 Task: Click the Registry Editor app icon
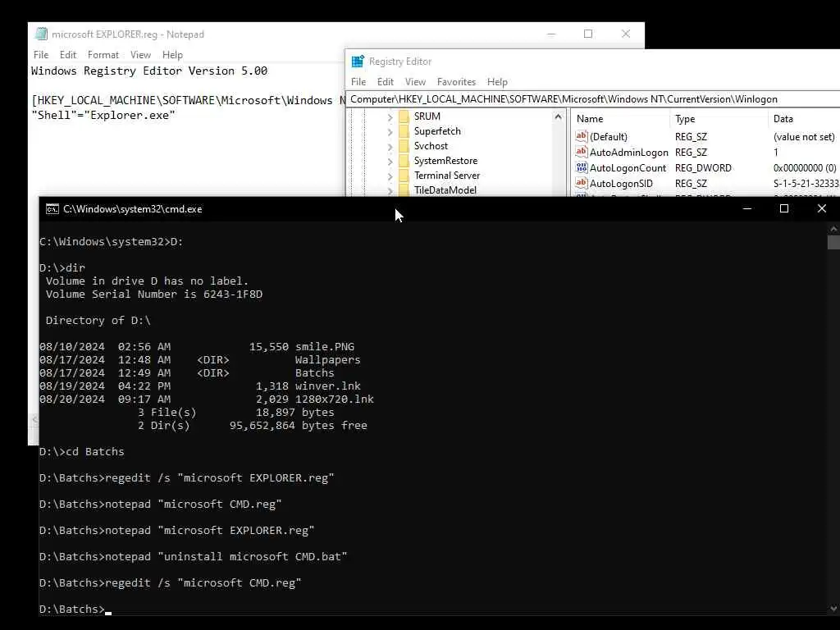pyautogui.click(x=358, y=61)
